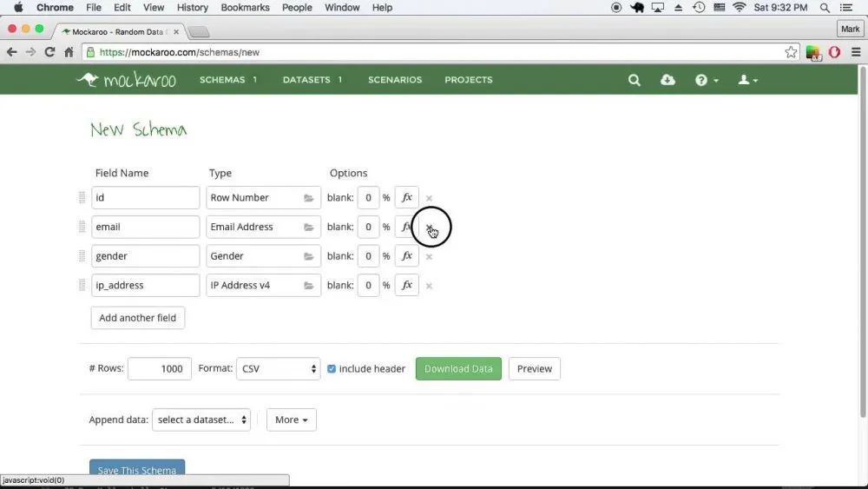Open the Bookmarks menu in macOS menu bar

point(245,8)
